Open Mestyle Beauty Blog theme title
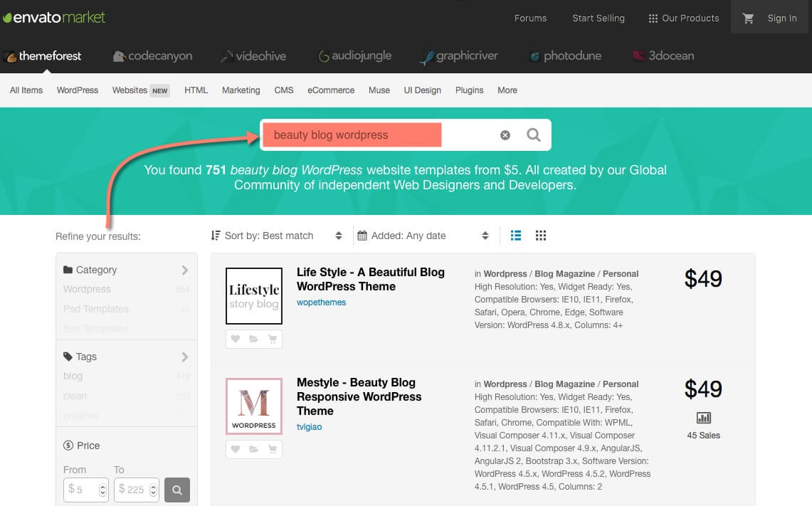Image resolution: width=812 pixels, height=506 pixels. pos(359,396)
